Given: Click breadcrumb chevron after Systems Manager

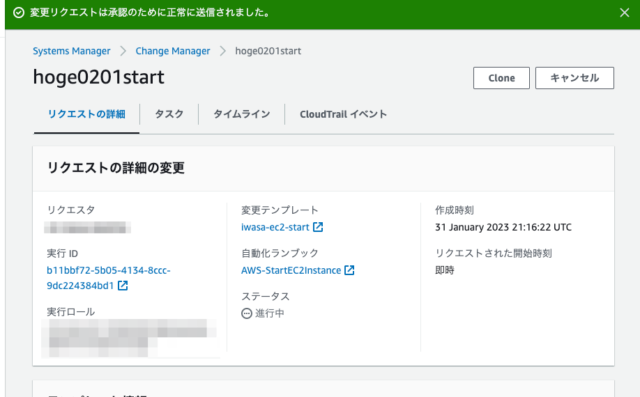Looking at the screenshot, I should coord(123,51).
